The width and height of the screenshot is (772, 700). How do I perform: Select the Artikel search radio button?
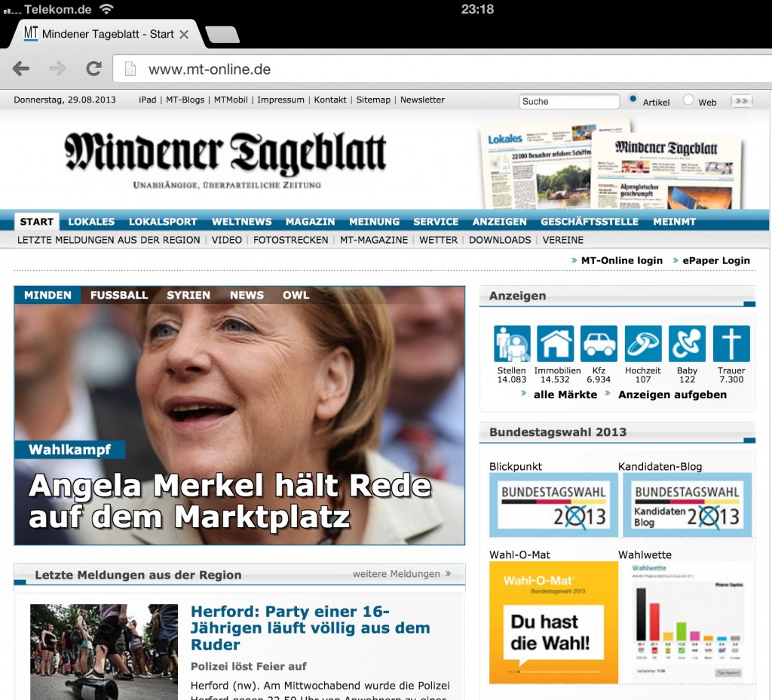coord(633,99)
